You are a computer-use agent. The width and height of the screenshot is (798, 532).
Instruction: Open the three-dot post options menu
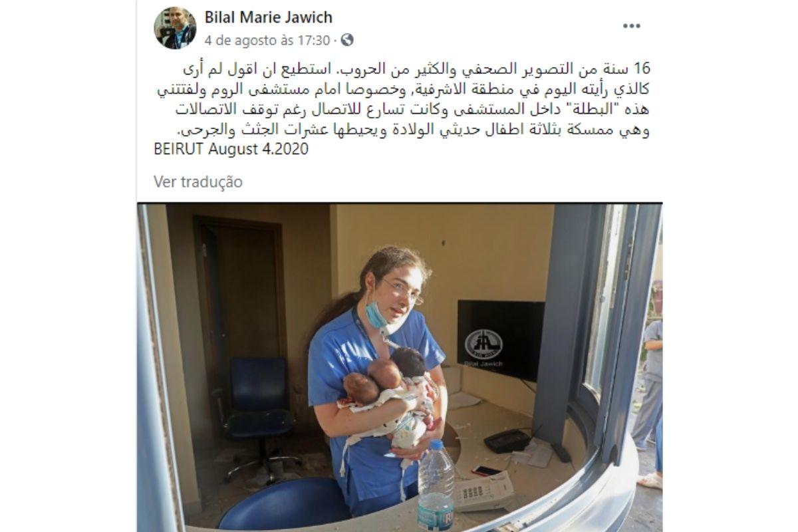[631, 26]
